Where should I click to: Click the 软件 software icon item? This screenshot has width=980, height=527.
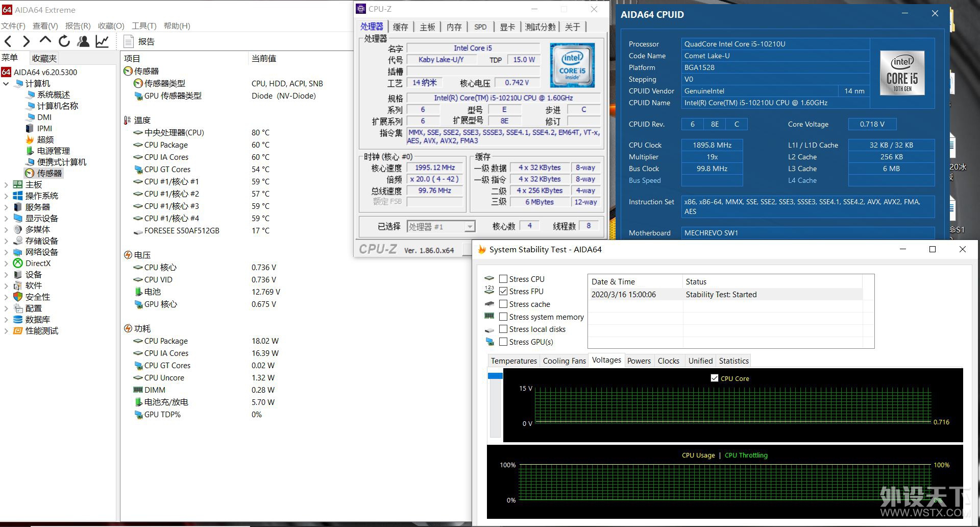point(17,285)
